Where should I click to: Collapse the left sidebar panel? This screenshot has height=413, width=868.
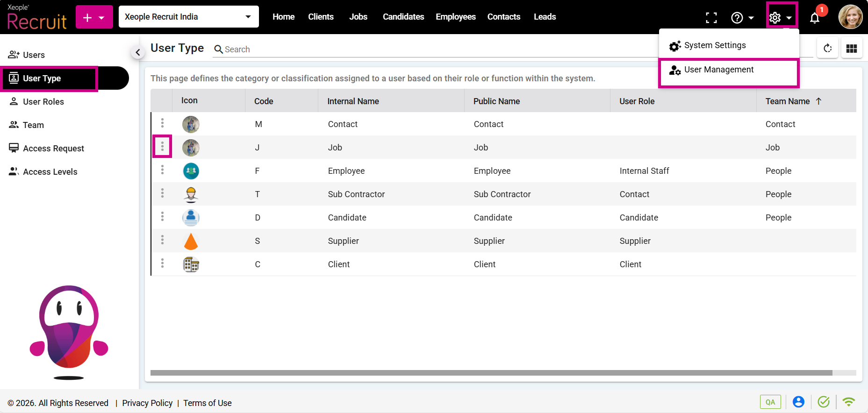pos(137,52)
